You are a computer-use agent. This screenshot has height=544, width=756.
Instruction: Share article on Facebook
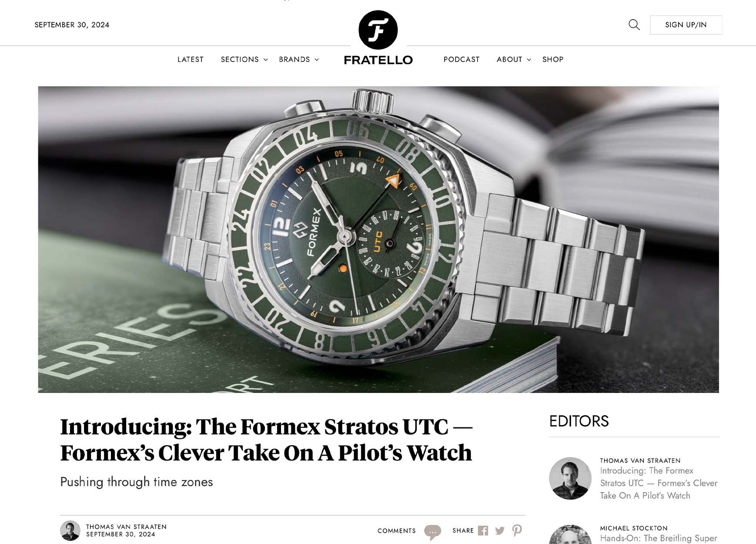pos(483,531)
